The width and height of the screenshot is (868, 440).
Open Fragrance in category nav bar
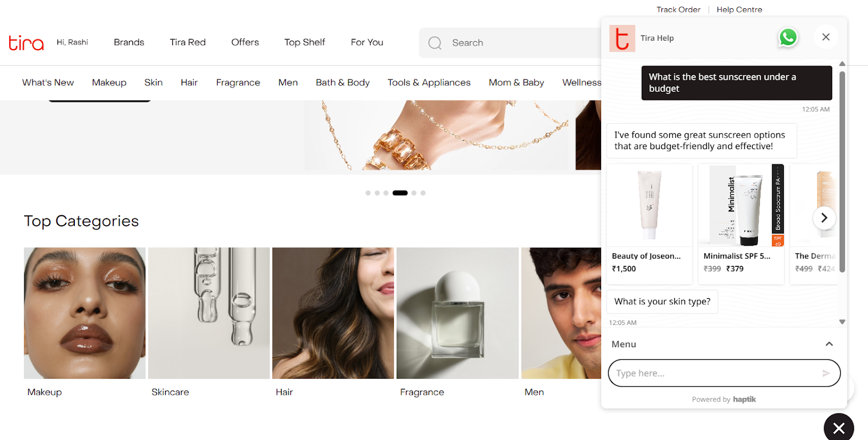pyautogui.click(x=238, y=82)
